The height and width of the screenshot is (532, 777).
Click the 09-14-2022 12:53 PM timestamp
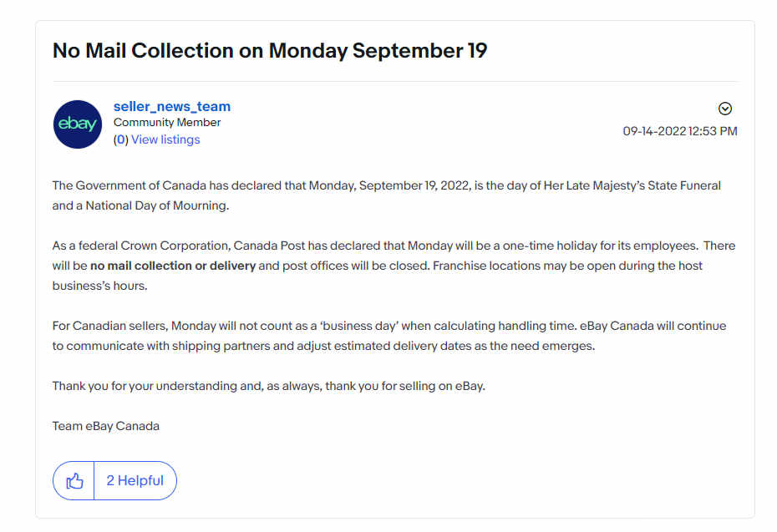(680, 131)
